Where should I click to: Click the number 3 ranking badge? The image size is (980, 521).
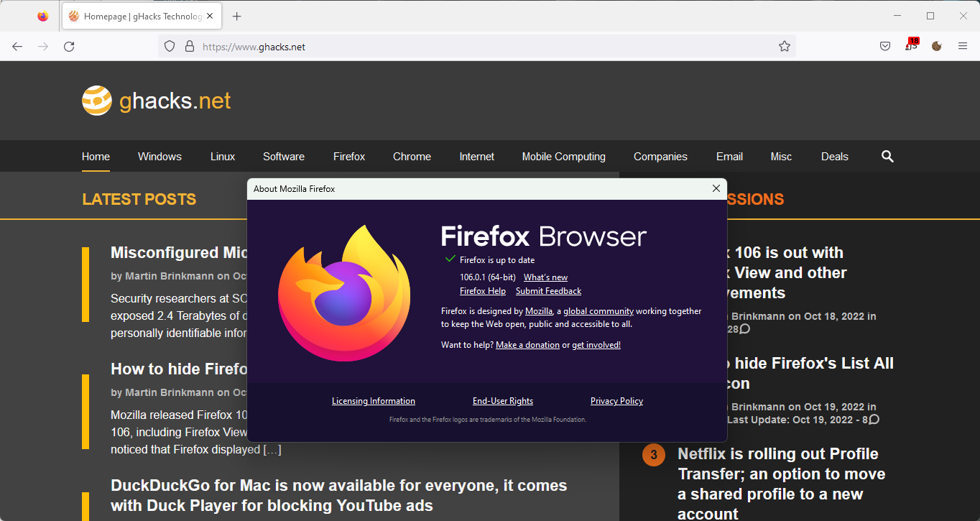653,455
